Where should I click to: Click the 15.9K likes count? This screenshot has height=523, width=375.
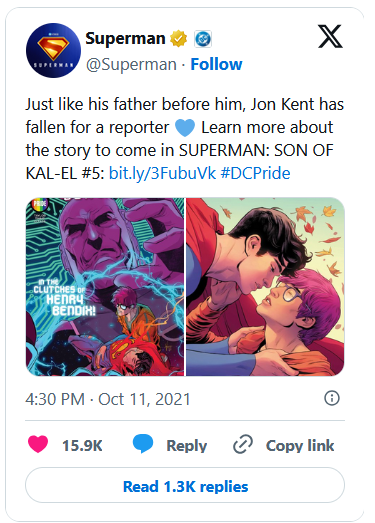point(82,445)
